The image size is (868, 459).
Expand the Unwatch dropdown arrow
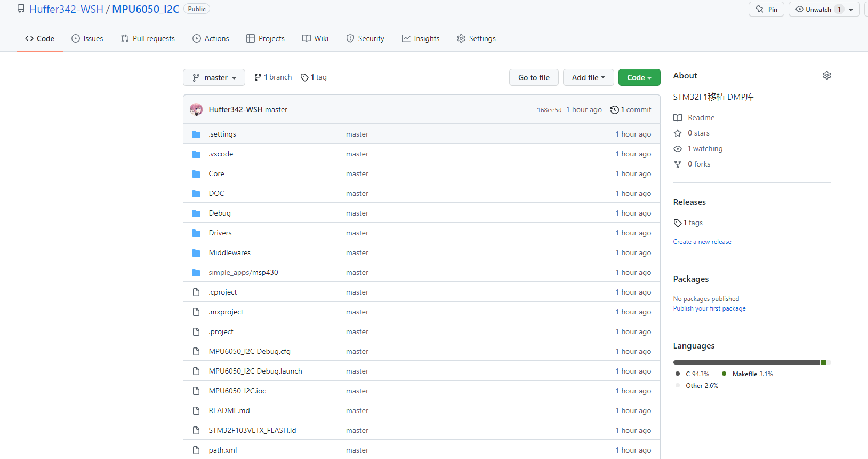[x=851, y=9]
